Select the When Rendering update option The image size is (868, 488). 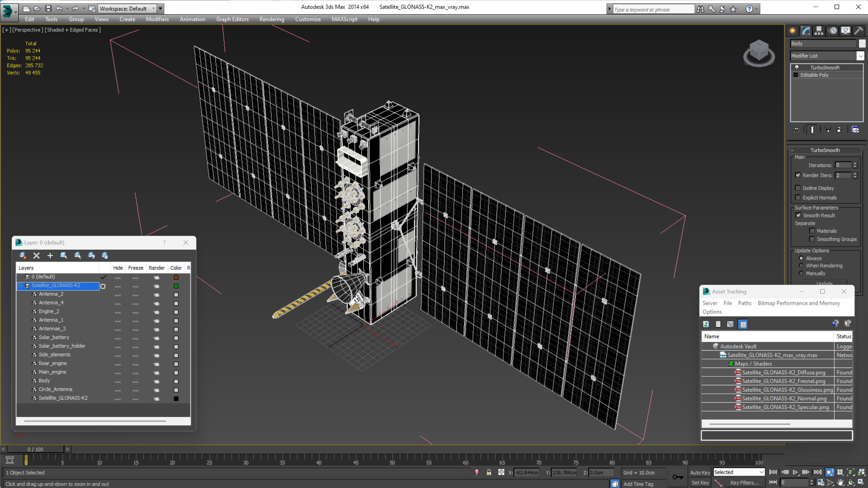click(x=801, y=265)
